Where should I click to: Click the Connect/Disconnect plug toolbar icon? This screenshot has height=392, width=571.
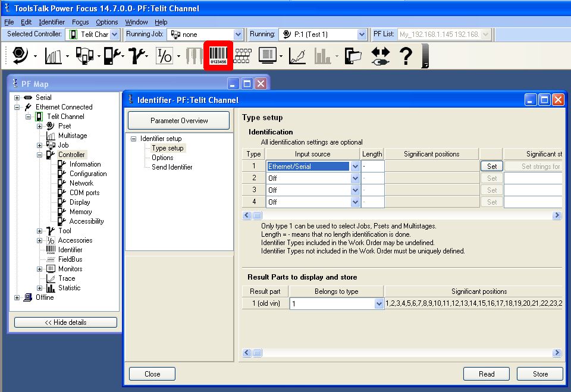[x=380, y=56]
